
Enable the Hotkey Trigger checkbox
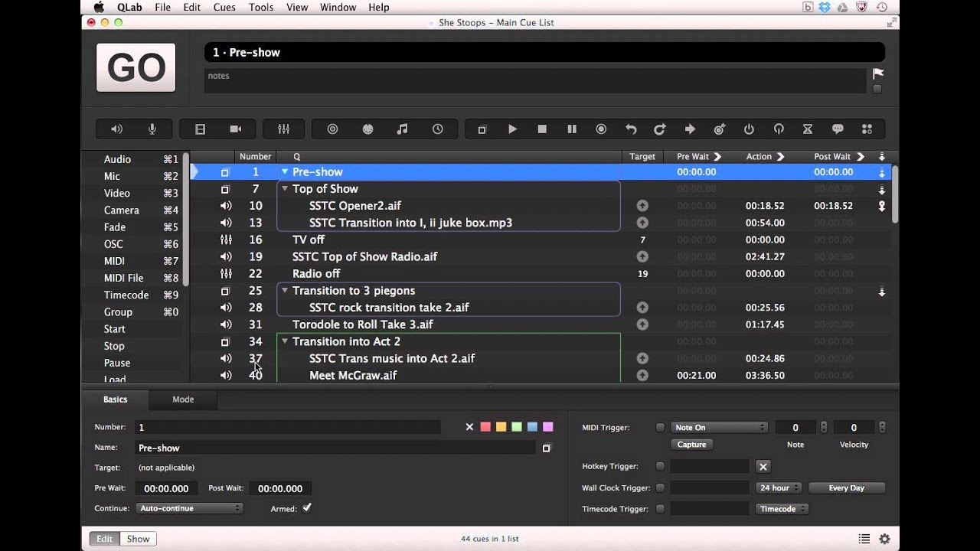click(x=660, y=466)
